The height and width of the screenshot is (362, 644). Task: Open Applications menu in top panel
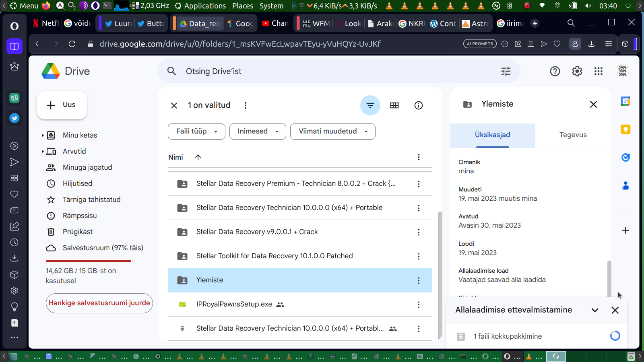pos(200,6)
